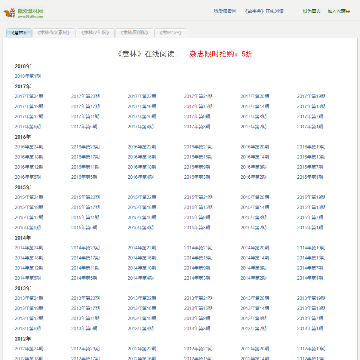Open the 2015年第24期 issue
This screenshot has height=360, width=360.
pos(29,197)
